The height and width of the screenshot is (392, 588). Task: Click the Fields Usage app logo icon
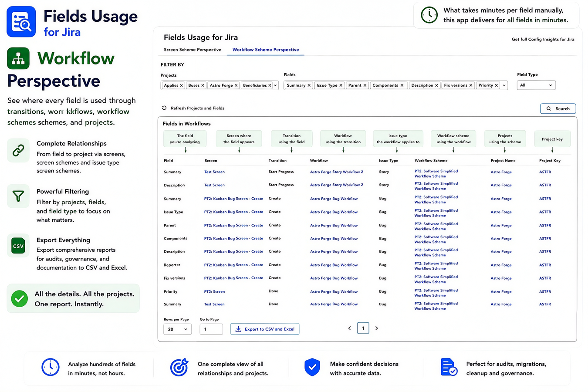(21, 22)
